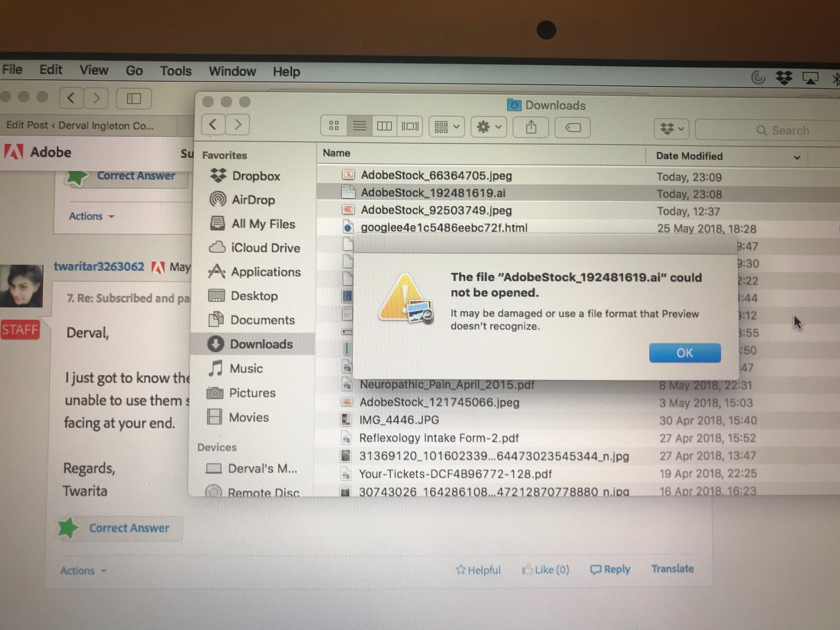Screen dimensions: 840x630
Task: Open iCloud Drive in the sidebar
Action: [x=265, y=248]
